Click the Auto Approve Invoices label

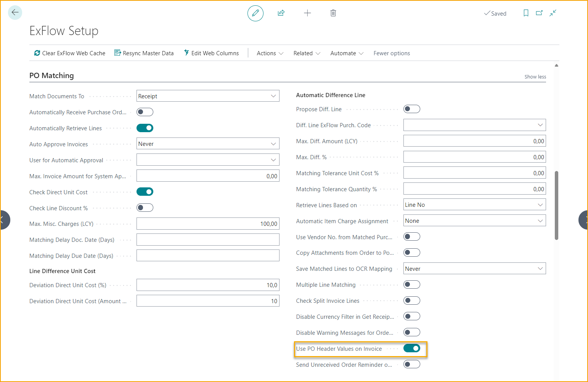[59, 144]
